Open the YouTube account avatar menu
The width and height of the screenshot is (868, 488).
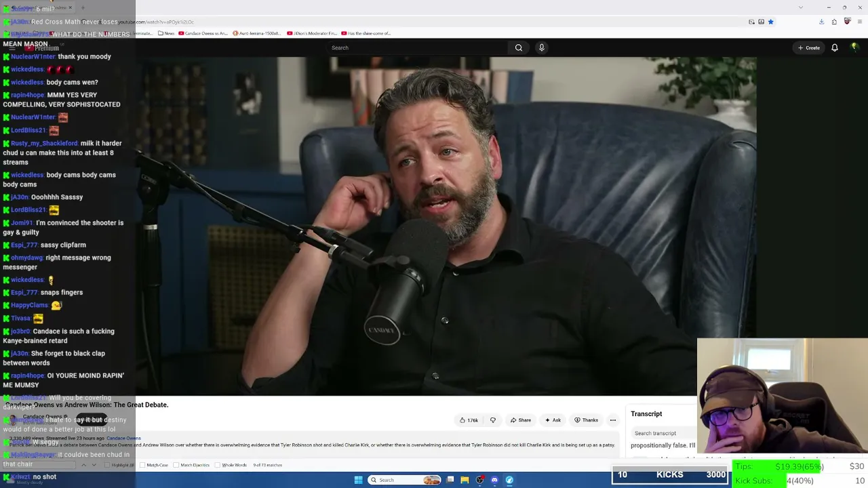pos(854,47)
